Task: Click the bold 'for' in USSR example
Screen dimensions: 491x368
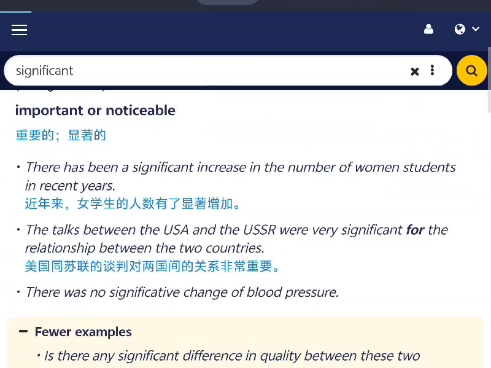Action: [x=415, y=230]
